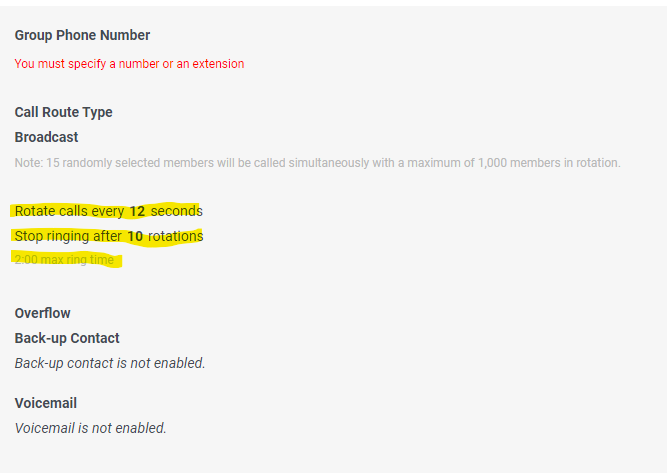
Task: Click the red number or extension error
Action: point(129,64)
